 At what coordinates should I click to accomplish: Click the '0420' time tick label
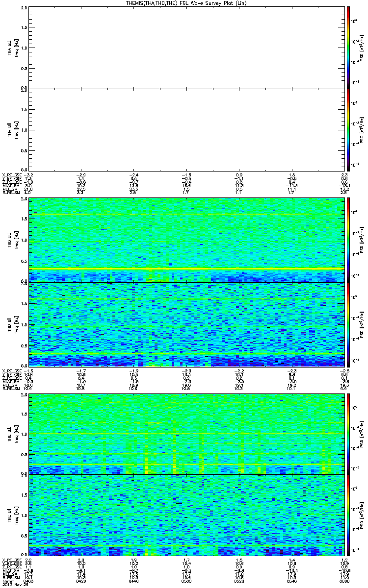pyautogui.click(x=81, y=581)
